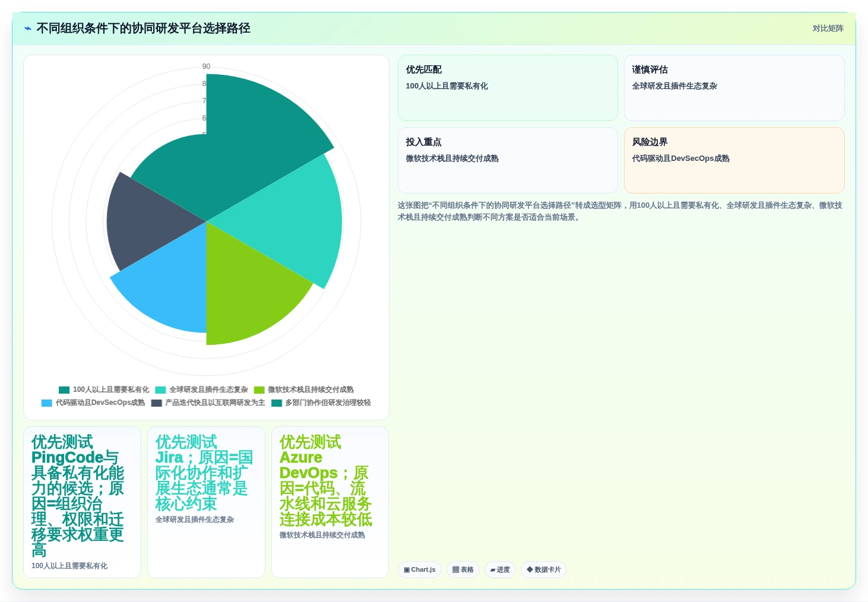Screen dimensions: 868x602
Task: Select the 表格 tag chip
Action: (x=463, y=569)
